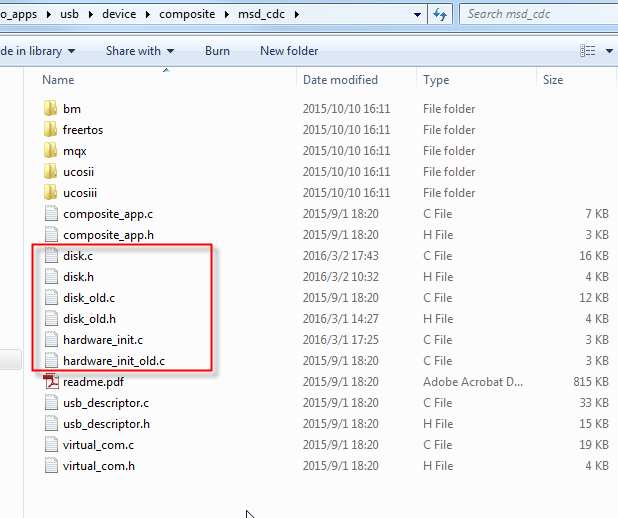618x518 pixels.
Task: Open the ucosiii folder icon
Action: pos(50,192)
